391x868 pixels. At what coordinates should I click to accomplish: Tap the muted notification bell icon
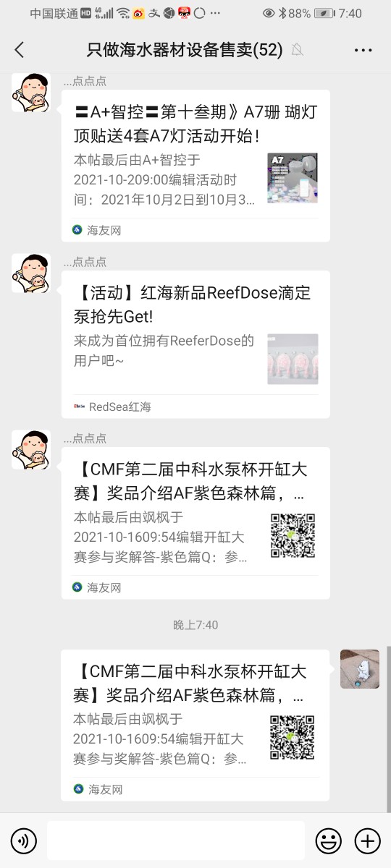tap(296, 50)
